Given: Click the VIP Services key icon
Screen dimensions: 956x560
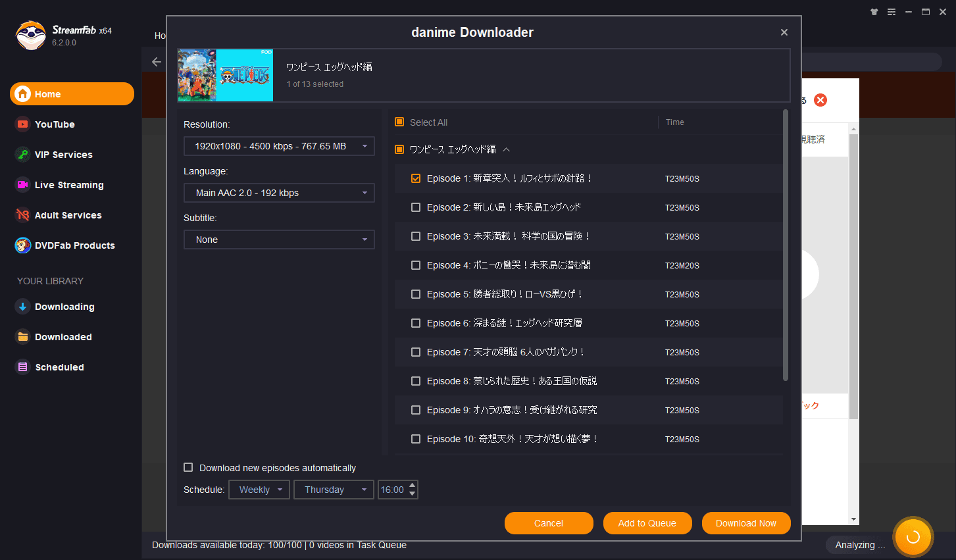Looking at the screenshot, I should click(23, 155).
